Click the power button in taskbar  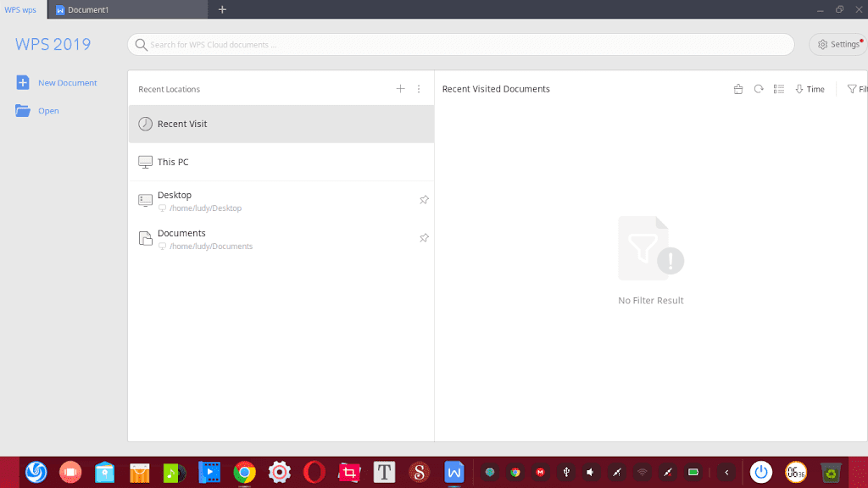coord(761,473)
